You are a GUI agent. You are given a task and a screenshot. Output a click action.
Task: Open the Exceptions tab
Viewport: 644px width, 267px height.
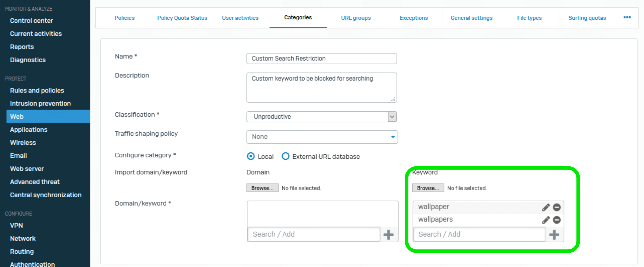[x=414, y=18]
